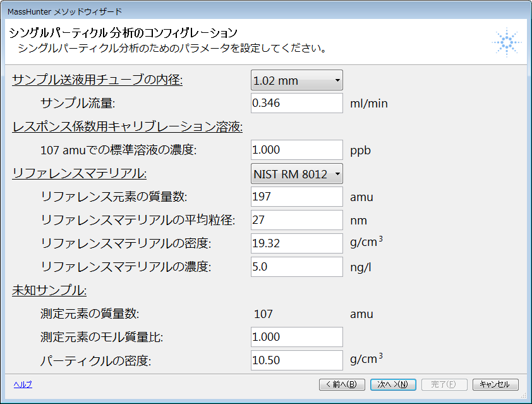Select the particle density field 10.50
The image size is (532, 404).
click(297, 360)
